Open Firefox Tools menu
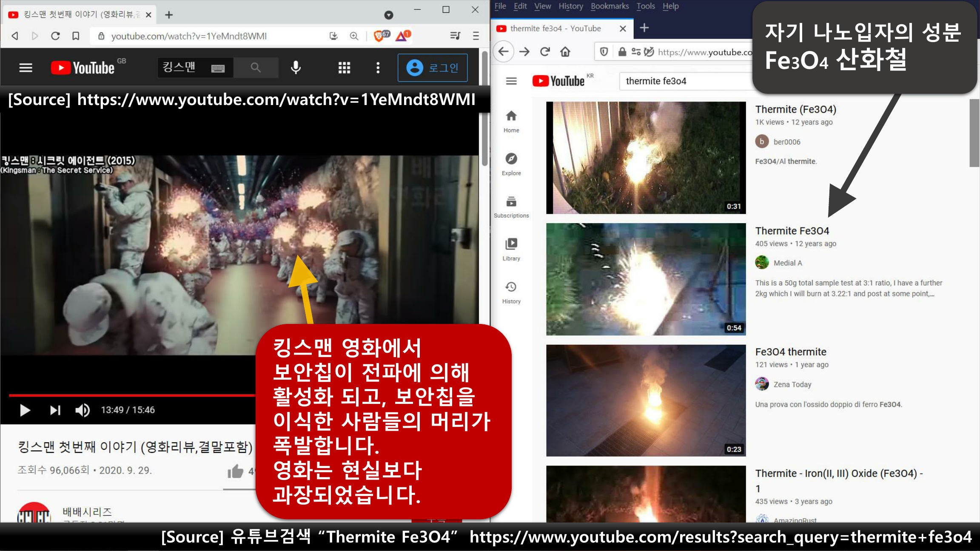Viewport: 980px width, 551px height. 646,6
